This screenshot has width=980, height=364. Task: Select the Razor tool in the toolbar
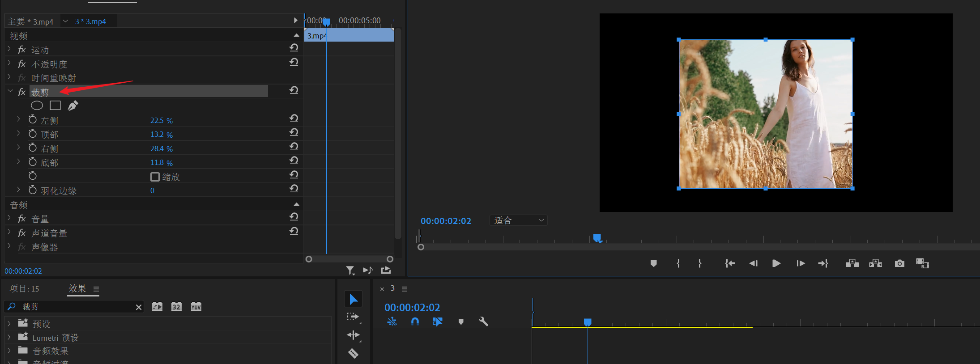tap(353, 353)
